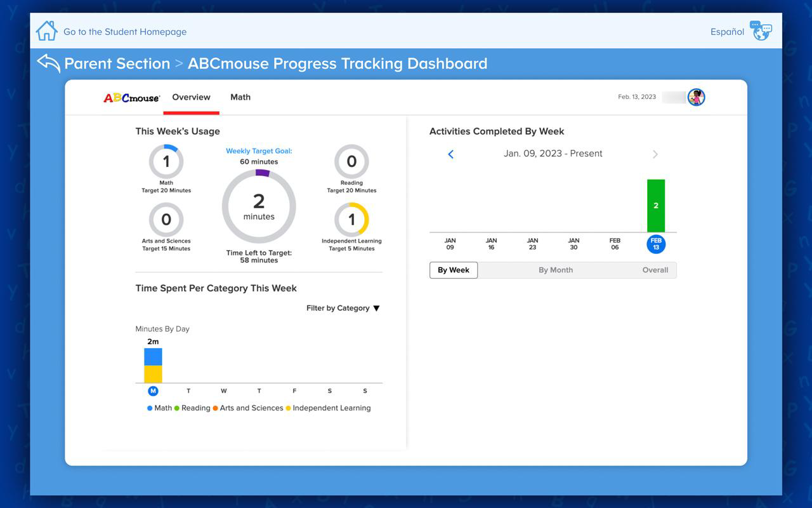The height and width of the screenshot is (508, 812).
Task: Select the JAN 09 week label
Action: tap(450, 244)
